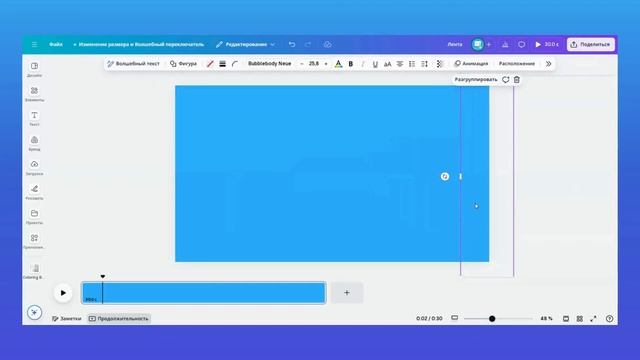Viewport: 640px width, 360px height.
Task: Toggle the bulleted list
Action: [x=412, y=64]
